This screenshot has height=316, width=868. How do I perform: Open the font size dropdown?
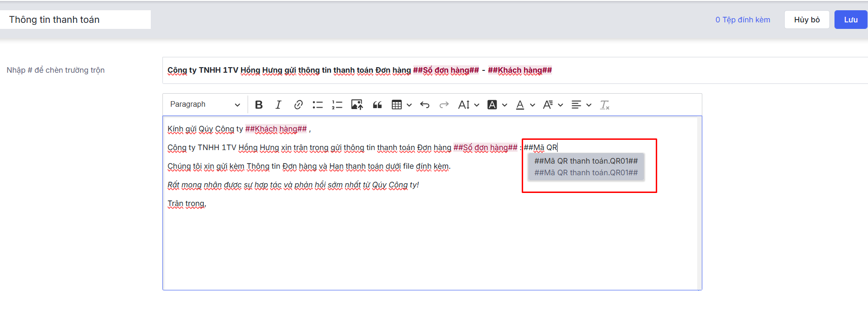[x=468, y=105]
